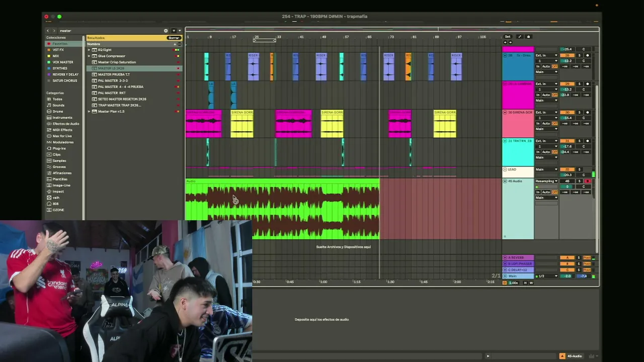Open the Instruments category icon
This screenshot has width=644, height=362.
click(49, 118)
